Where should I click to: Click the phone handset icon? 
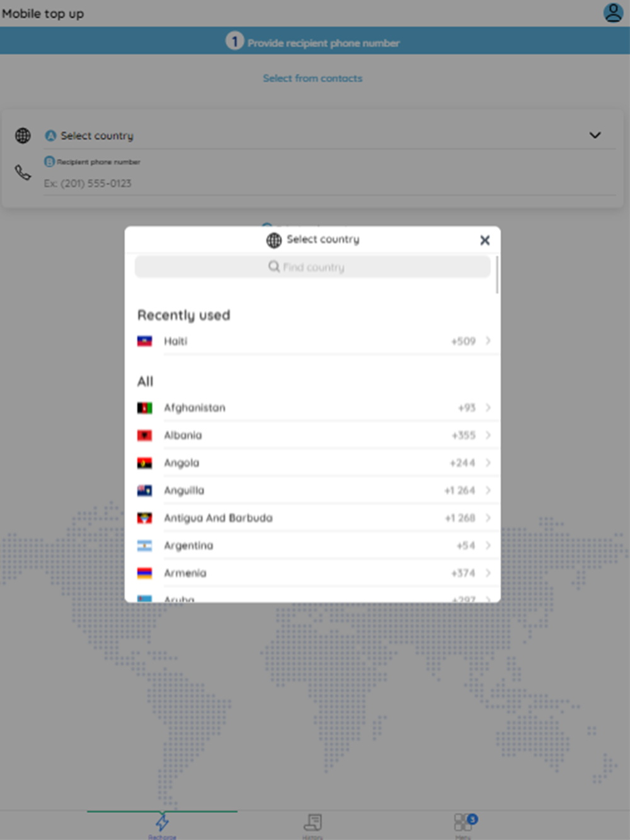point(23,173)
